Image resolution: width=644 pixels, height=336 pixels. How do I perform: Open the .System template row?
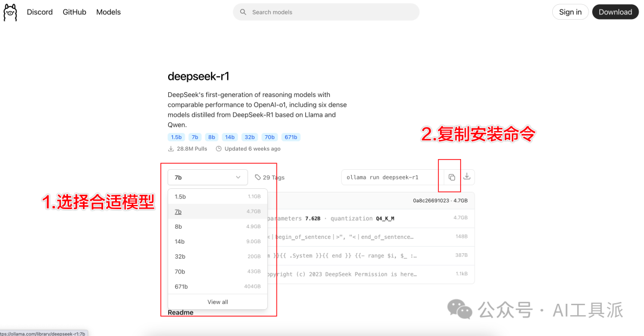coord(371,256)
